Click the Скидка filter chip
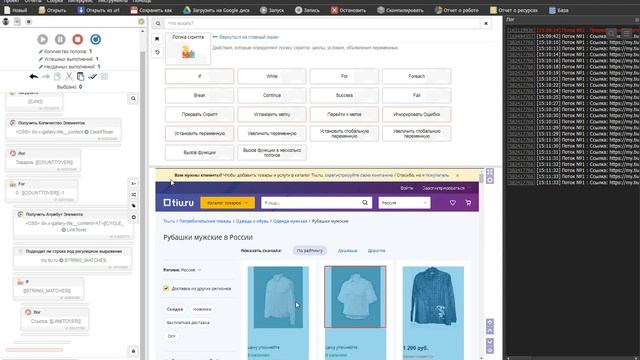Image resolution: width=640 pixels, height=360 pixels. tap(175, 309)
